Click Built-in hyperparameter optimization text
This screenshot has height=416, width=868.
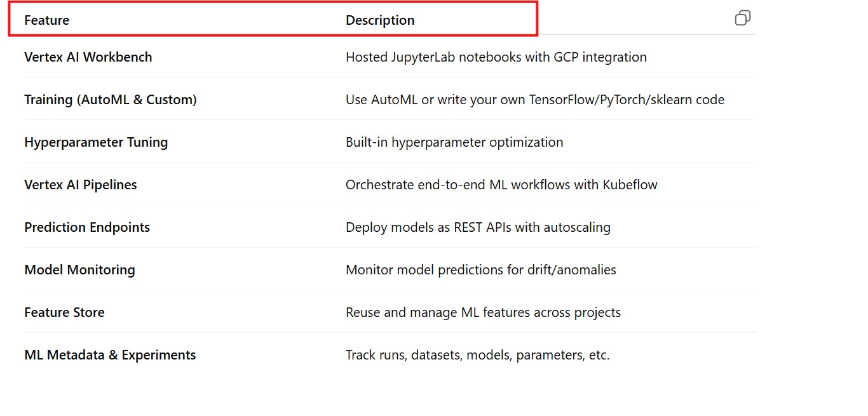point(454,142)
